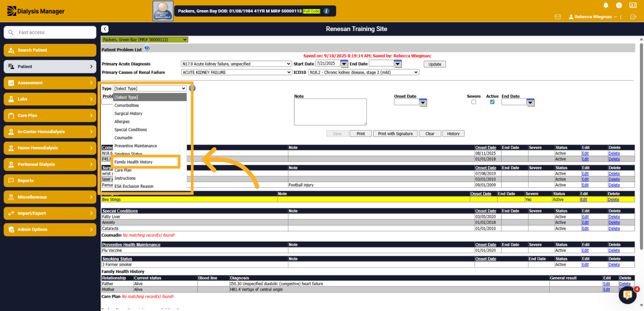Uncheck the Active checkbox

[x=492, y=102]
